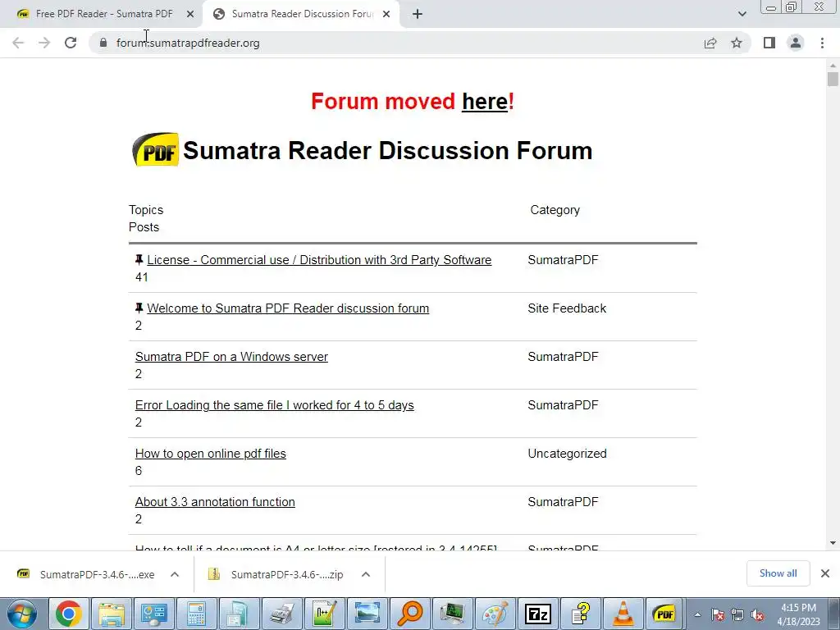Open the Action Center flag tray icon

718,615
